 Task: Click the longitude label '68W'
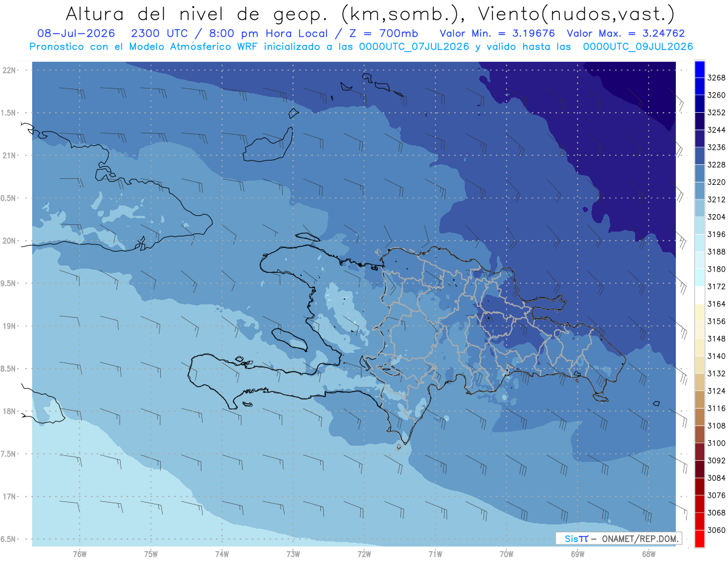pyautogui.click(x=649, y=554)
